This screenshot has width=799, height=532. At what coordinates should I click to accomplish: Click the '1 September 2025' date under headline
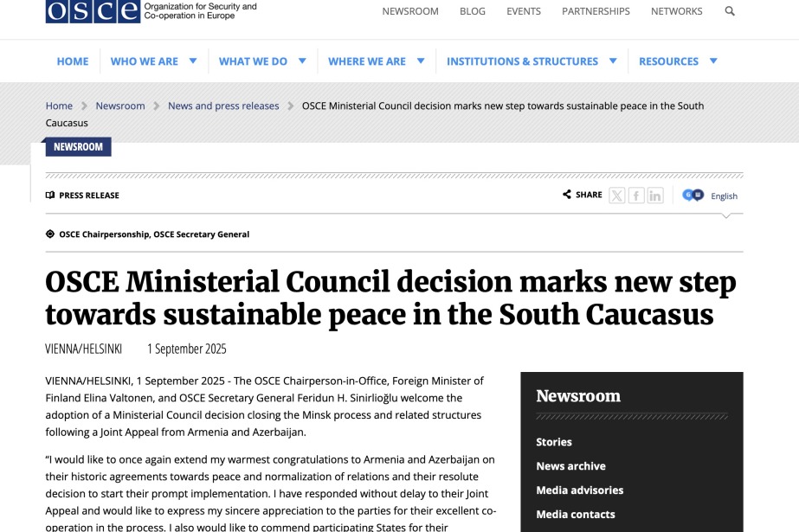point(187,349)
